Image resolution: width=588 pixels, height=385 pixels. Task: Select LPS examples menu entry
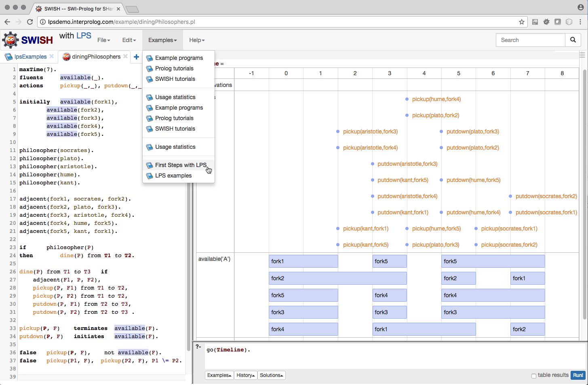pos(178,176)
